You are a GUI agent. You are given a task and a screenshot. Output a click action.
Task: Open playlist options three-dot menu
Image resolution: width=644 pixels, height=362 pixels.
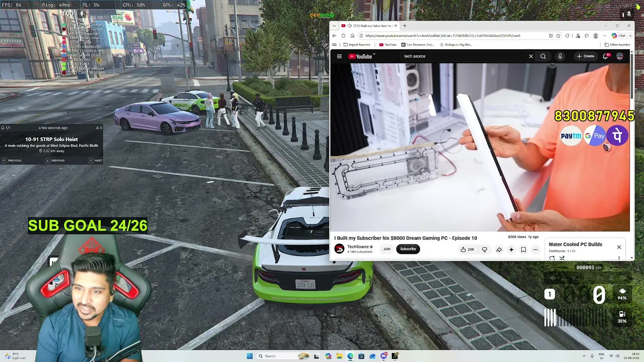coord(619,258)
